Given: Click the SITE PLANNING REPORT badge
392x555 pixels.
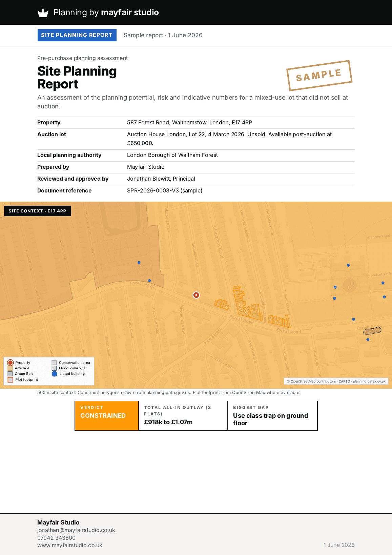Looking at the screenshot, I should (x=77, y=35).
